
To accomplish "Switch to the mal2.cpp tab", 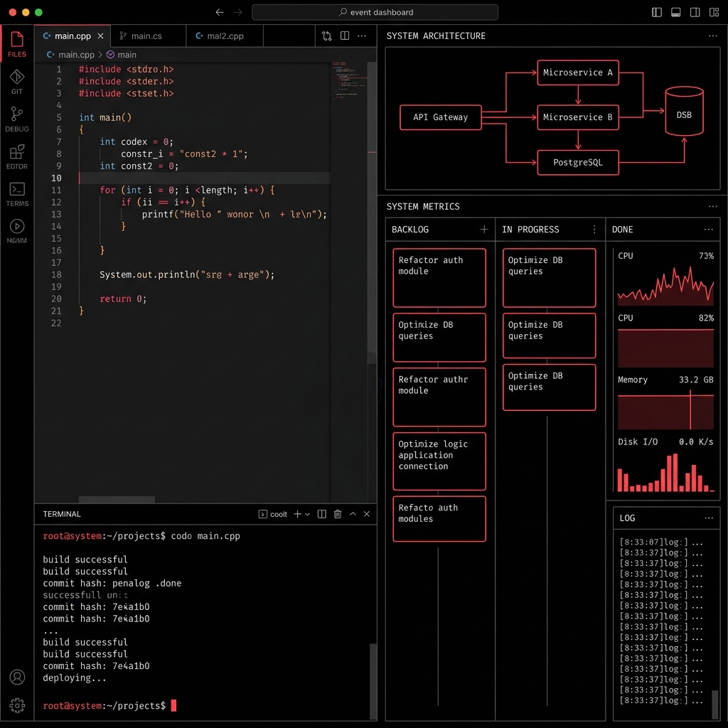I will [225, 36].
